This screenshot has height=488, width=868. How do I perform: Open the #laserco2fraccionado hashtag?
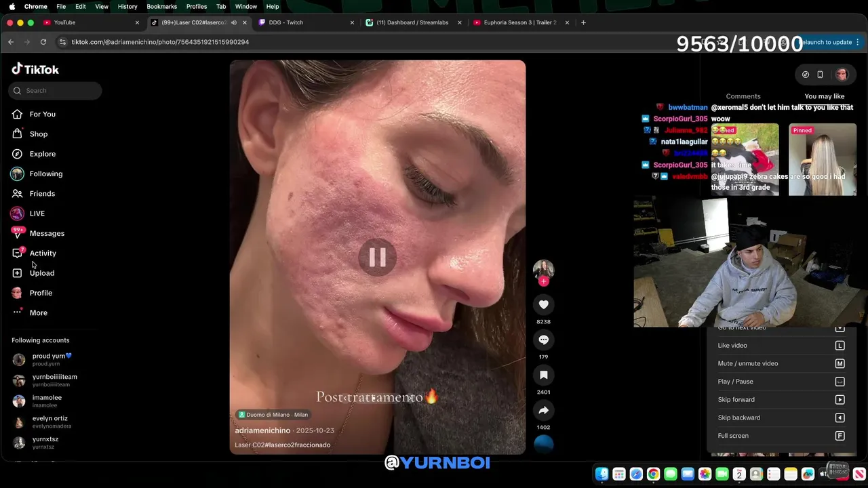298,445
